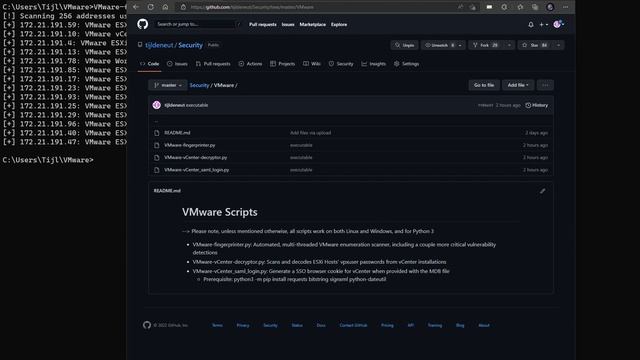Open Privacy link in footer
The width and height of the screenshot is (640, 360).
click(243, 325)
